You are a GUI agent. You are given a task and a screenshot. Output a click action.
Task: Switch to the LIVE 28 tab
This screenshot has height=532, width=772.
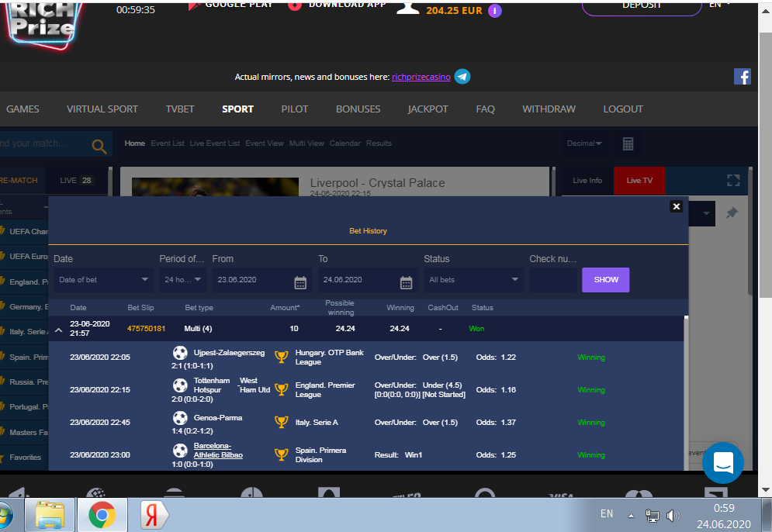[76, 180]
